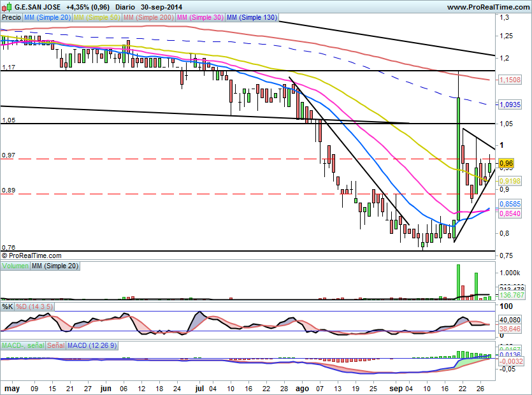Click the yellow 0,96 current price tag

coord(506,162)
